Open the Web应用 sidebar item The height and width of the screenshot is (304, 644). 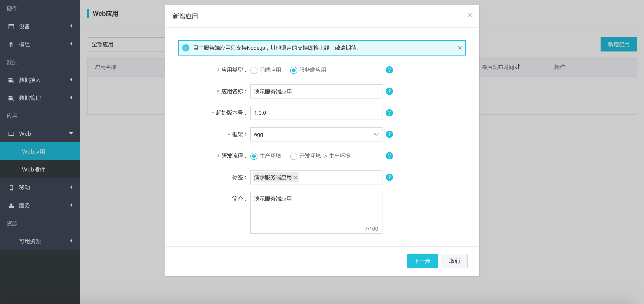click(x=40, y=152)
